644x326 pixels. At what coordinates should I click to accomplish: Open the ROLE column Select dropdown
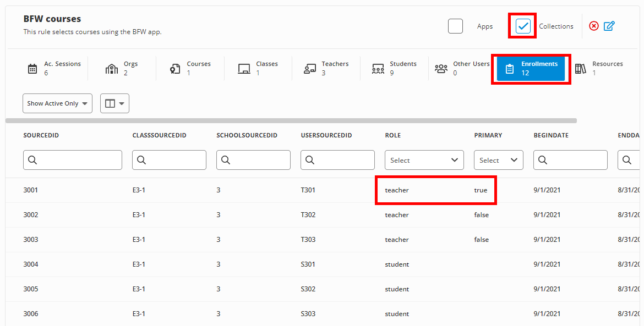pos(424,159)
